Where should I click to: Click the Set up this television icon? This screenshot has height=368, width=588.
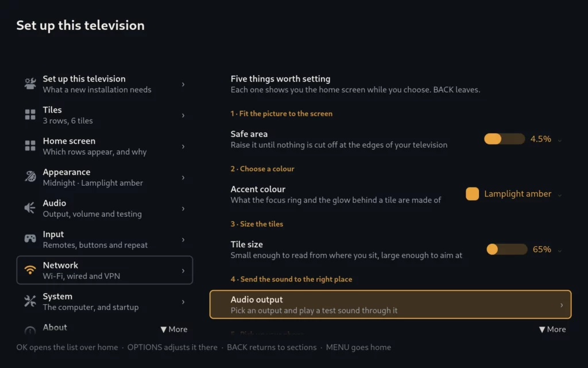click(x=30, y=84)
